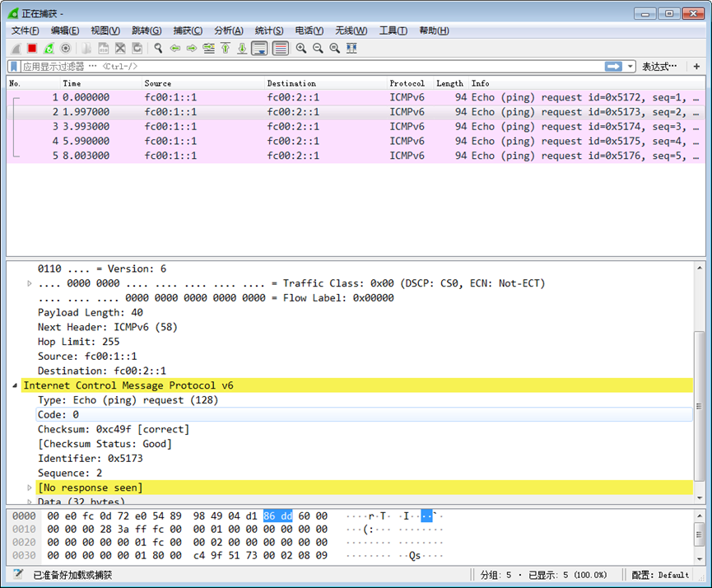Click the 配置: Default profile in status bar

[x=660, y=575]
